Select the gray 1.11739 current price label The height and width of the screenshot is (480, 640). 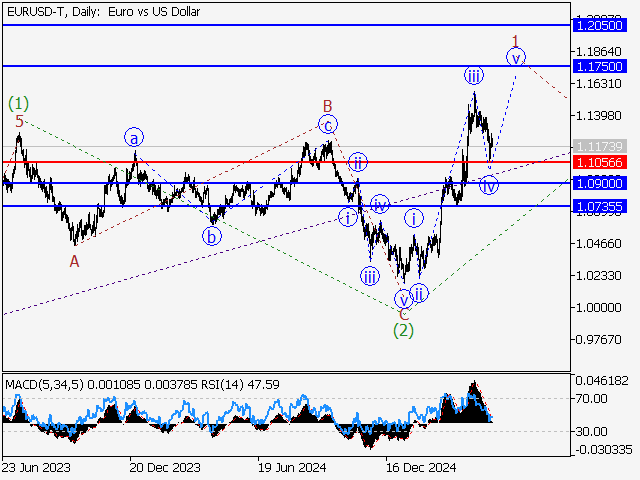click(x=600, y=146)
